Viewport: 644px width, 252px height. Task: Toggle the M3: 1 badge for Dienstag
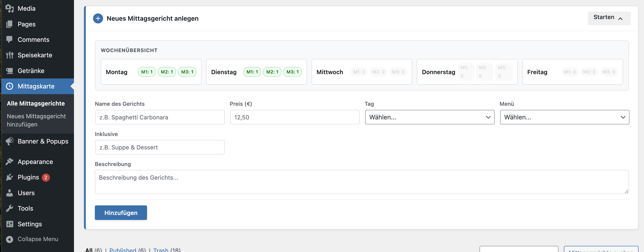293,72
